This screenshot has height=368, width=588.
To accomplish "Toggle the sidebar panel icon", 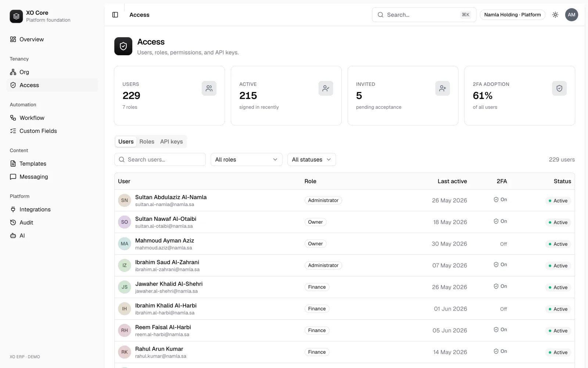I will tap(115, 15).
